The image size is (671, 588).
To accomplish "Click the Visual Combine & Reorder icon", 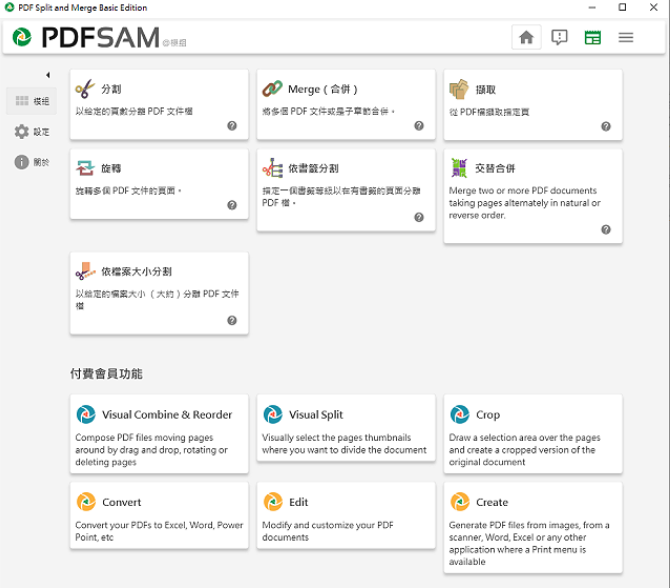I will tap(86, 414).
